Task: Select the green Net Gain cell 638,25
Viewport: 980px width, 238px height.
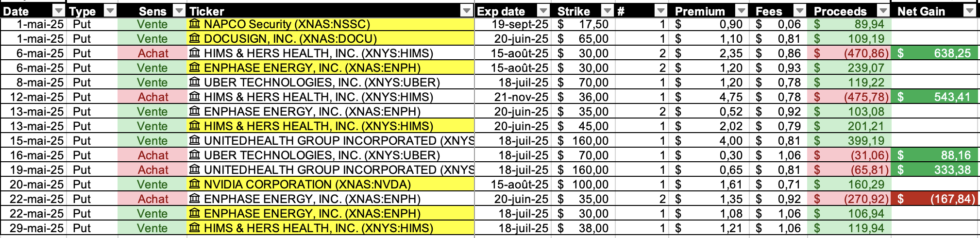Action: 935,53
